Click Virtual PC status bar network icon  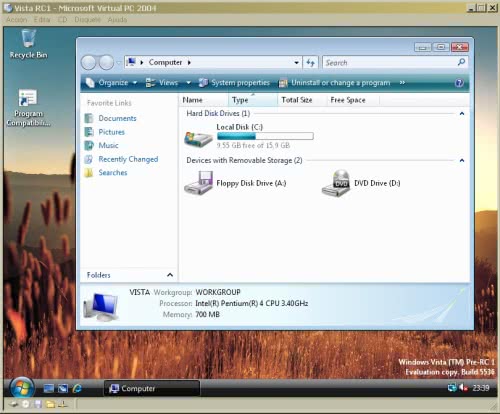[63, 404]
